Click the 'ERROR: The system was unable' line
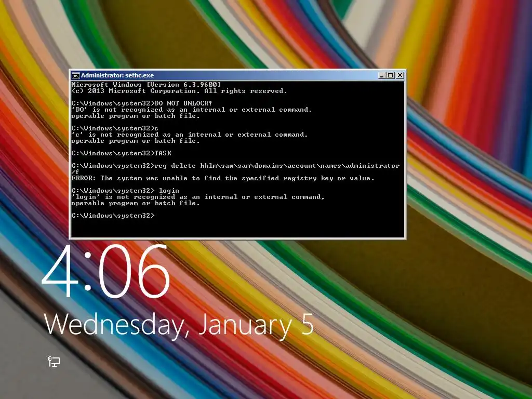532x399 pixels. pos(223,179)
